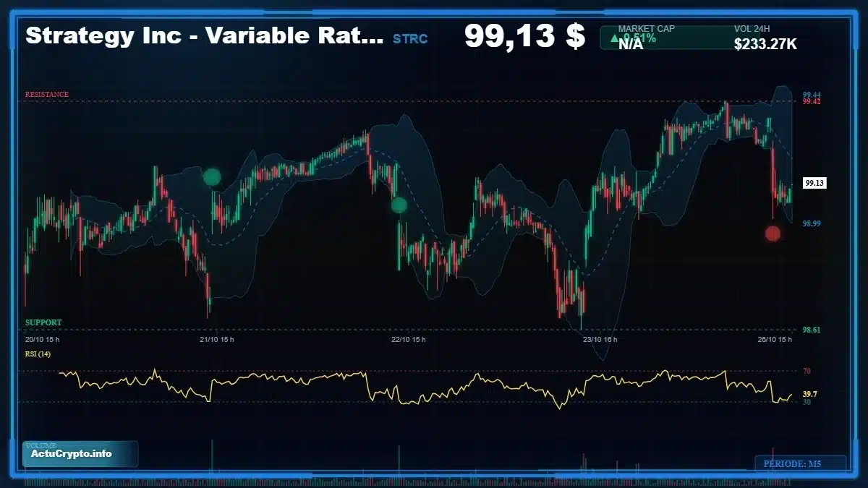
Task: Click the 99.13 current price tag
Action: coord(814,183)
